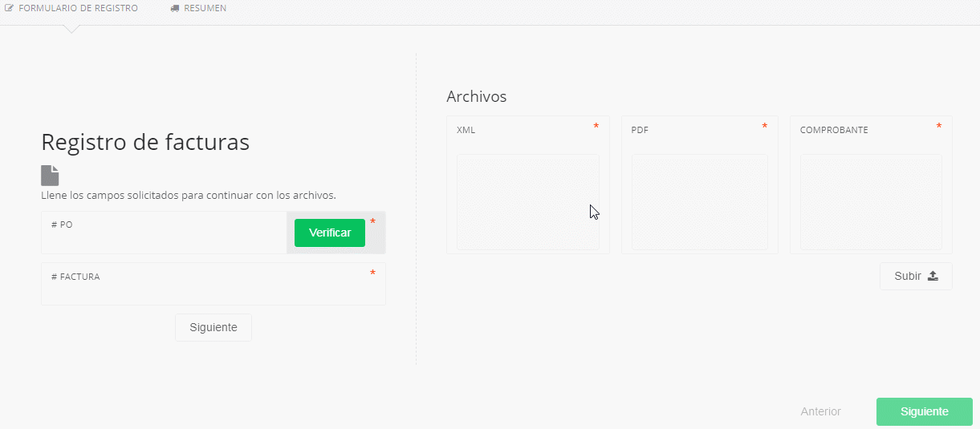Select the PDF file drop area
The image size is (980, 429).
pos(699,201)
